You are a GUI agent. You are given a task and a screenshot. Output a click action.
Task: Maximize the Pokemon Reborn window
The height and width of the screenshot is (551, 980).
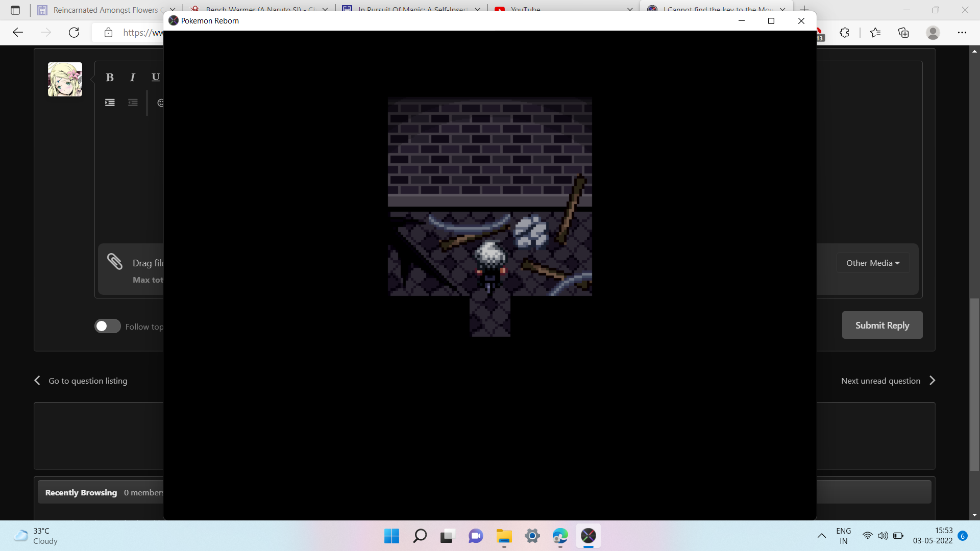tap(771, 21)
